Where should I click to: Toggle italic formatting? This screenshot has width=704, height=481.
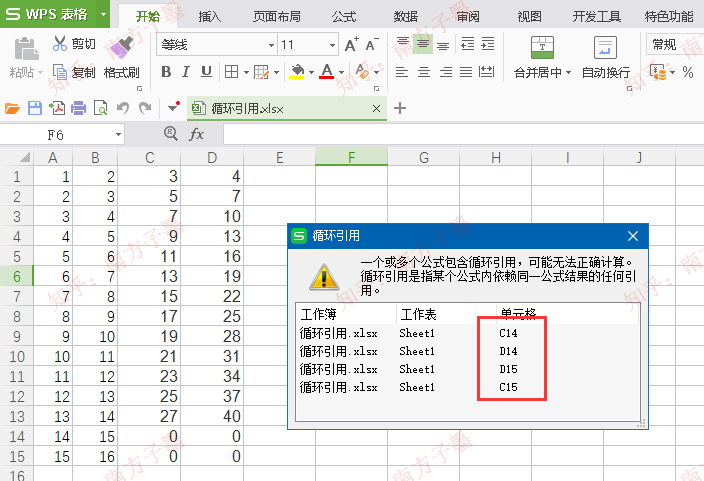186,71
